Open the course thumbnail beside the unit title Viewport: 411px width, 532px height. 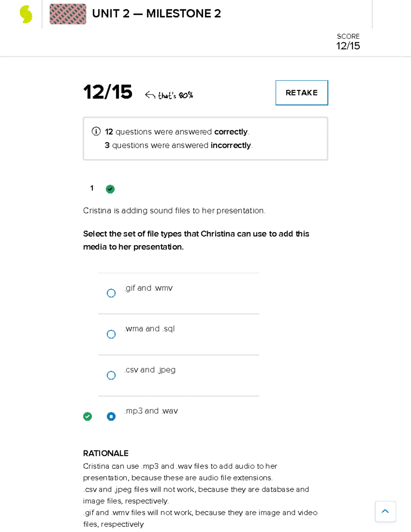[x=68, y=14]
